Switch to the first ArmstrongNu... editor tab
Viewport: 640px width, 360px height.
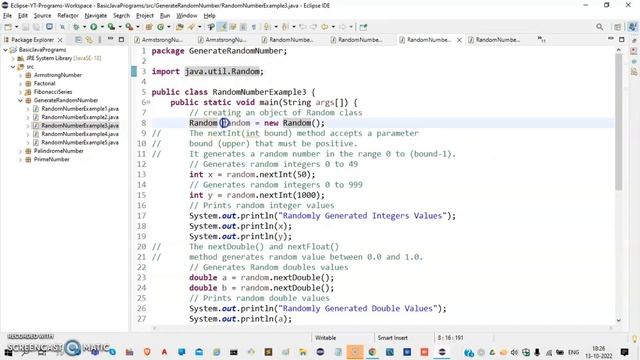159,40
